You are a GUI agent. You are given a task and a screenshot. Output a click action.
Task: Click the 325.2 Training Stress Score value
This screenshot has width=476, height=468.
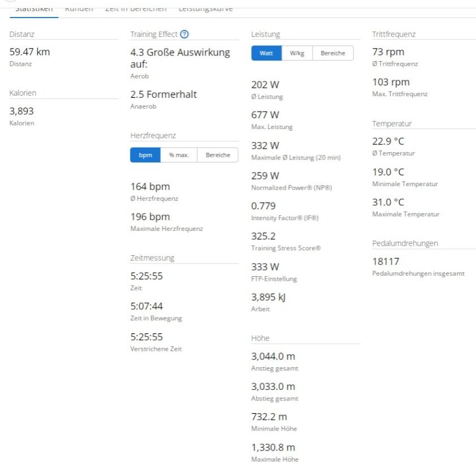[x=263, y=235]
